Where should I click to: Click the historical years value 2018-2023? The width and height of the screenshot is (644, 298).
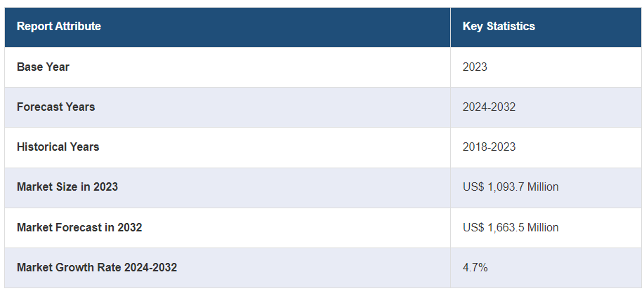tap(489, 147)
